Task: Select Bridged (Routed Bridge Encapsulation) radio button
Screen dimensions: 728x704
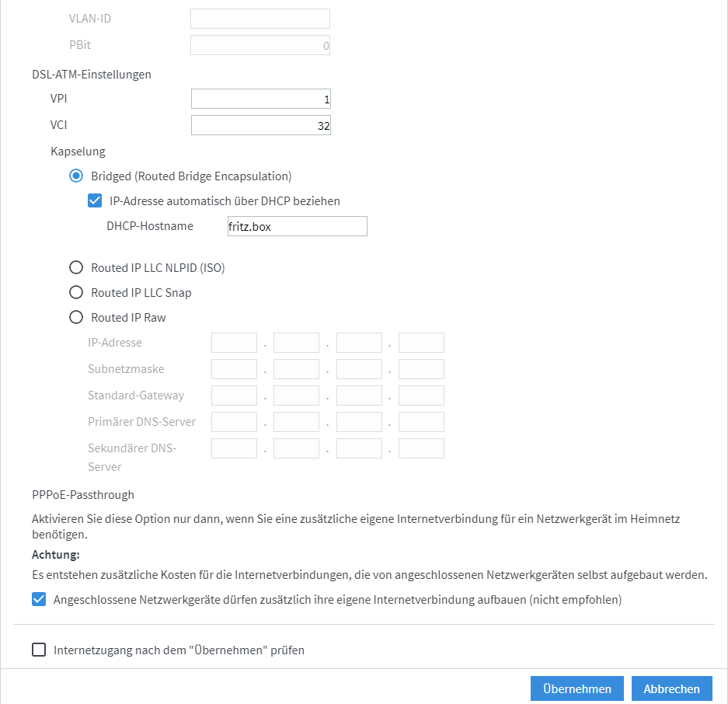Action: pos(76,176)
